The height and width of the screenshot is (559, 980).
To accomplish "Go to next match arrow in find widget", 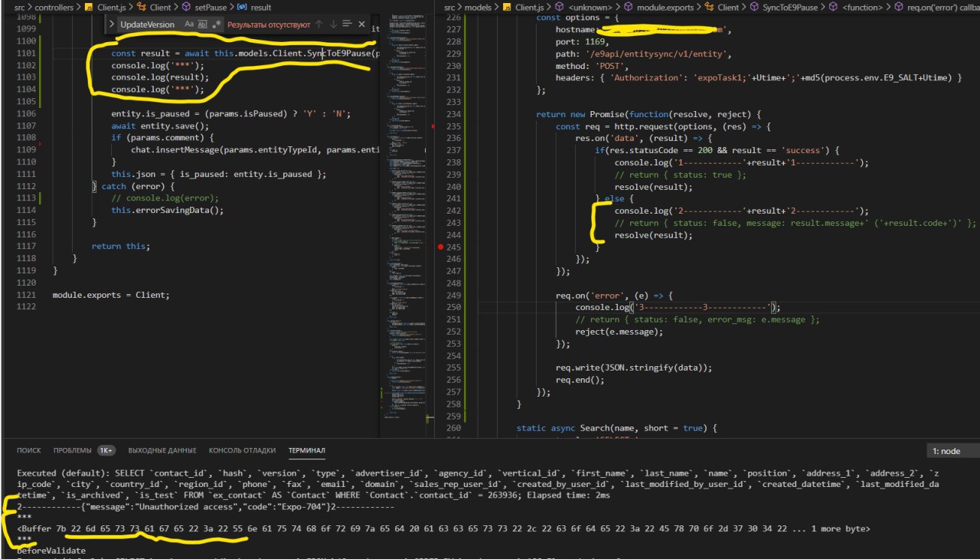I will coord(333,25).
